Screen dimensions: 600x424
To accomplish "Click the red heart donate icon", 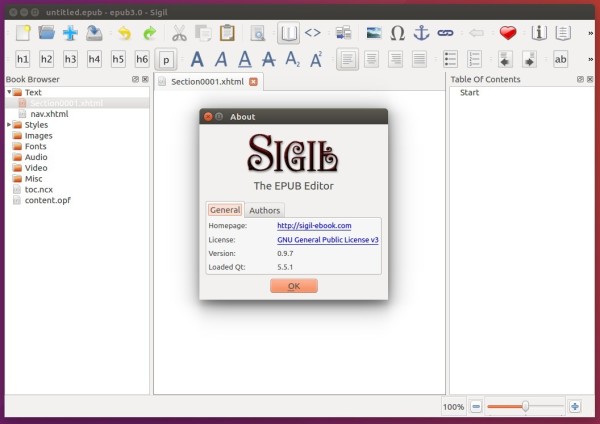I will click(x=508, y=33).
